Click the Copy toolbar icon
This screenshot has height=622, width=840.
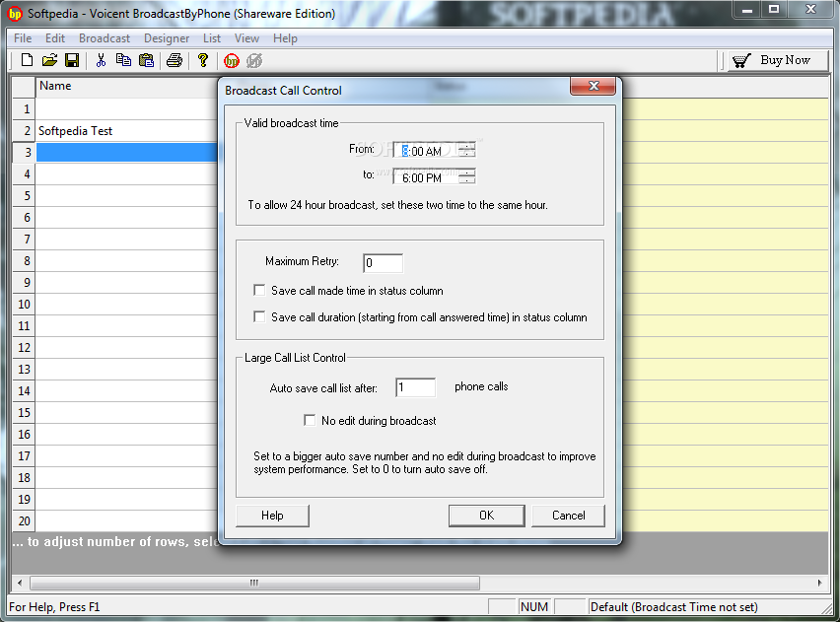123,60
